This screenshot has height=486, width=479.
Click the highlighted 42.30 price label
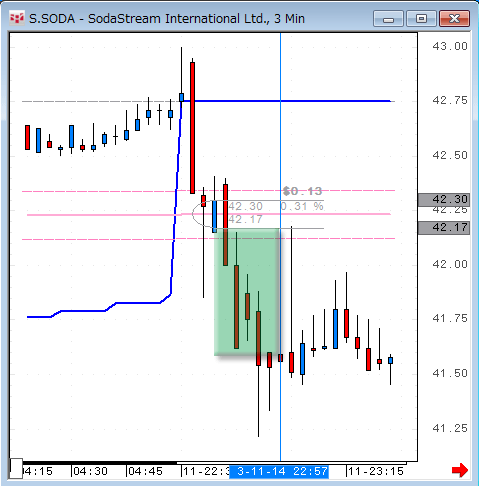coord(444,200)
